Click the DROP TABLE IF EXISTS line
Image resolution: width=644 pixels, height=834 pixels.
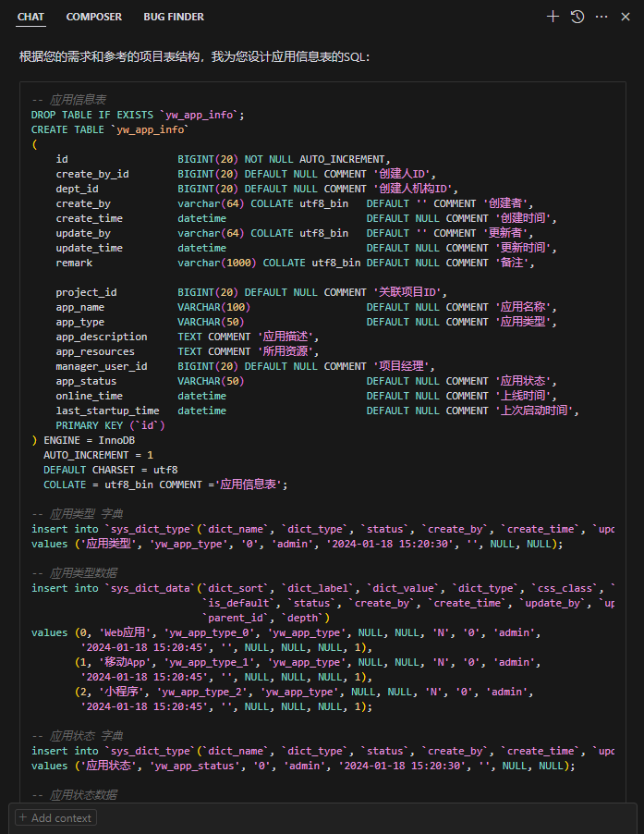[138, 115]
